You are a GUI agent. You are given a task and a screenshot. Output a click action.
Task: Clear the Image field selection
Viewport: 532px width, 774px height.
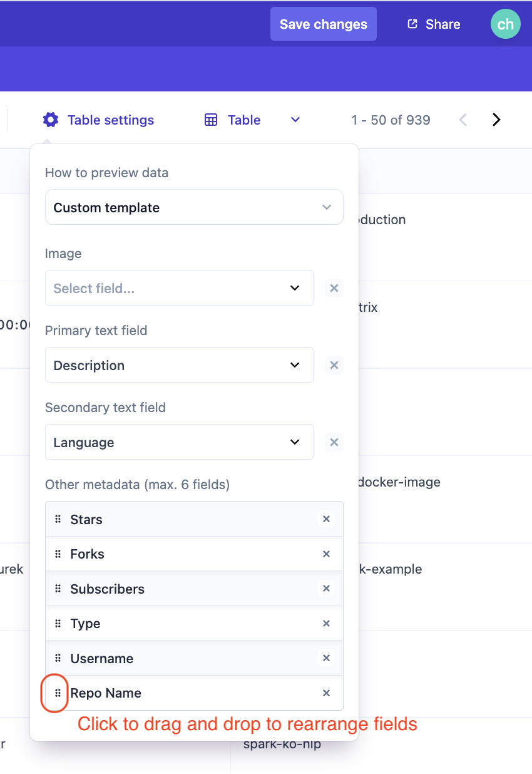coord(334,288)
